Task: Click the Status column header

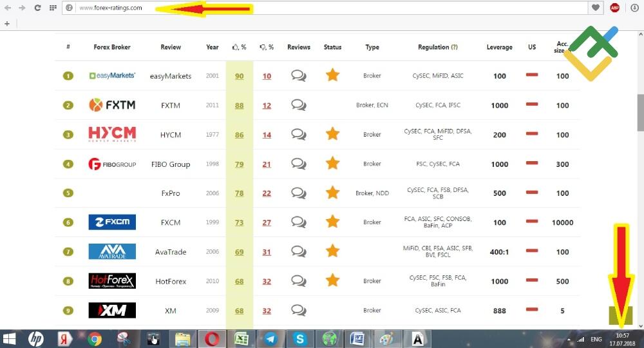Action: (x=332, y=47)
